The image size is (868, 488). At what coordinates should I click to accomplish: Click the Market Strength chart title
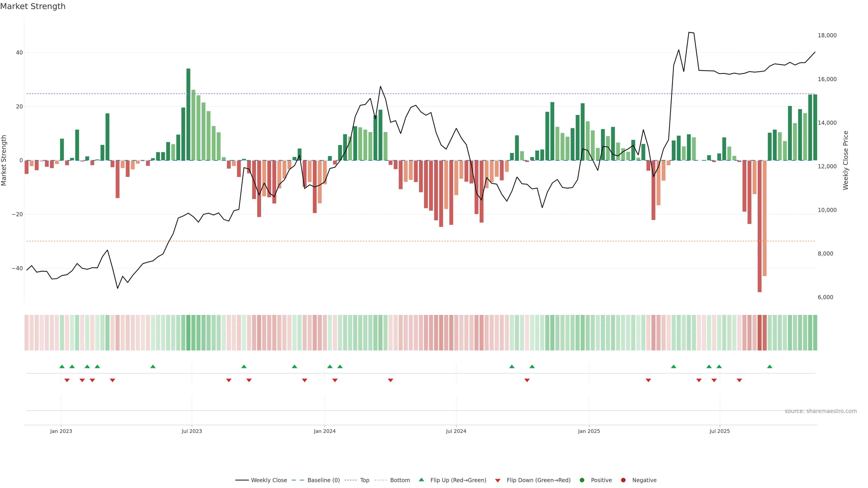pos(33,6)
